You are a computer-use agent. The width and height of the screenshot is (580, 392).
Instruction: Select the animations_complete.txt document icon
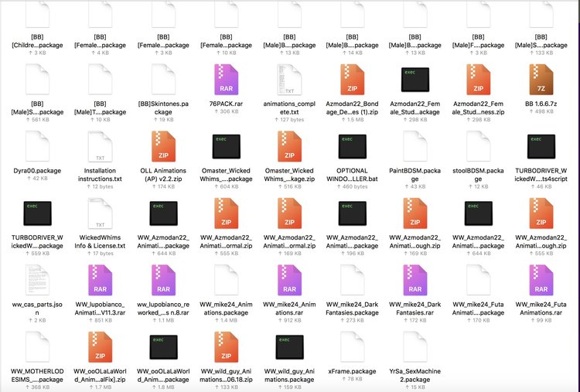(x=289, y=80)
